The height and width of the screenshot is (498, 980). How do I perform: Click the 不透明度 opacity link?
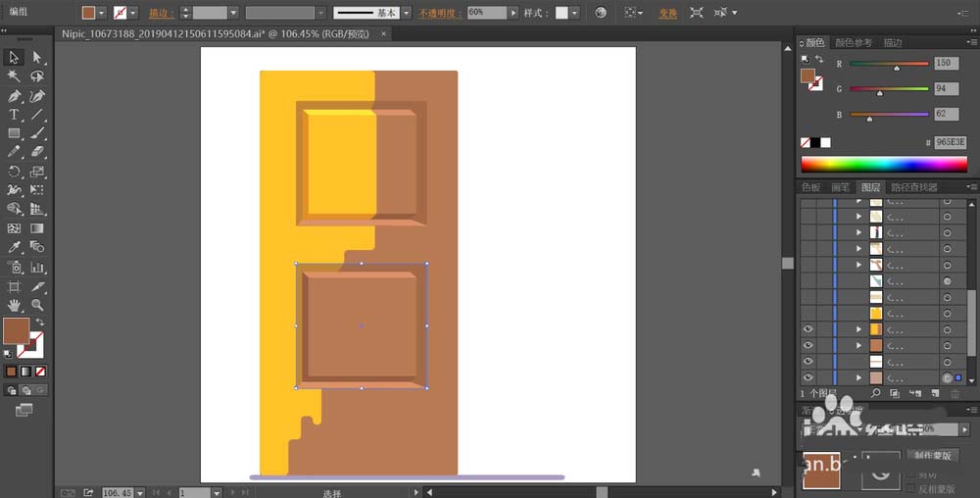(439, 13)
